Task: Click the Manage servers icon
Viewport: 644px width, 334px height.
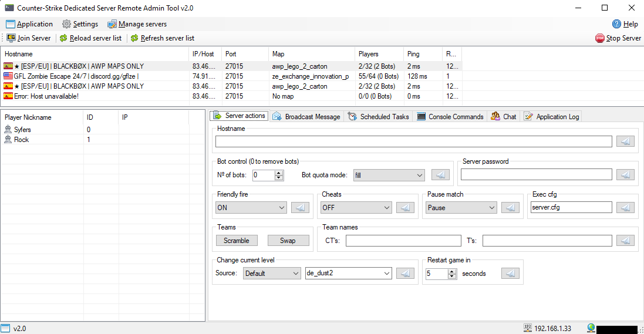Action: tap(112, 24)
